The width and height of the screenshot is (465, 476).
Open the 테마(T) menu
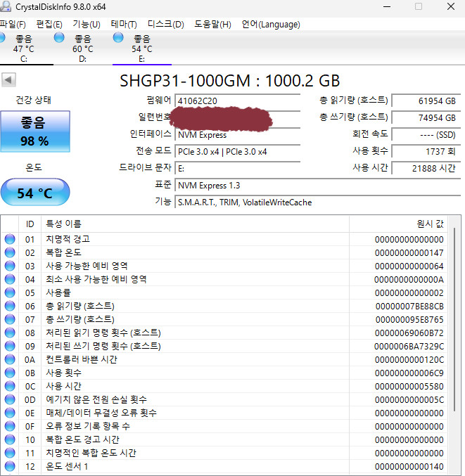point(124,25)
